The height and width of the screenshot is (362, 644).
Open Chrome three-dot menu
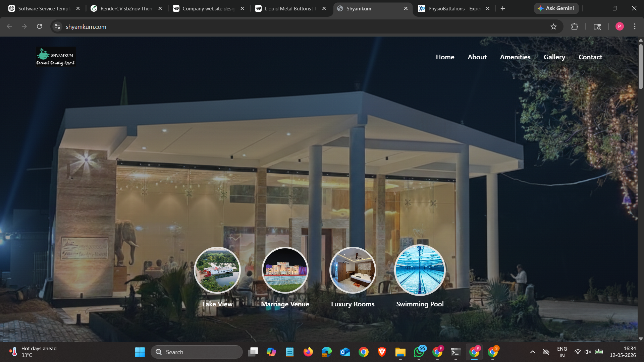pyautogui.click(x=635, y=26)
